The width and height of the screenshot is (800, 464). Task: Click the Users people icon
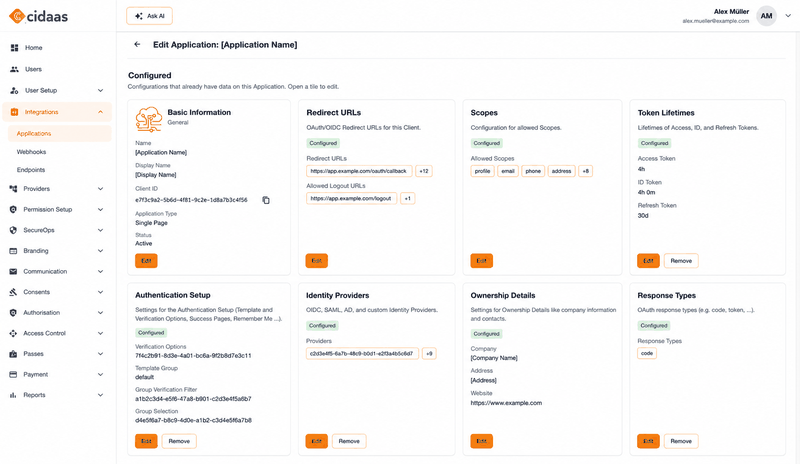pos(14,69)
